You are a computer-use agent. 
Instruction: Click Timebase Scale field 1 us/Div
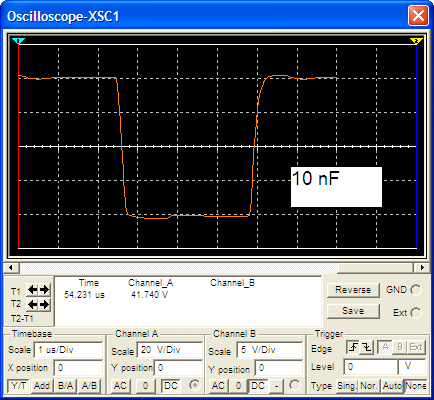point(68,350)
